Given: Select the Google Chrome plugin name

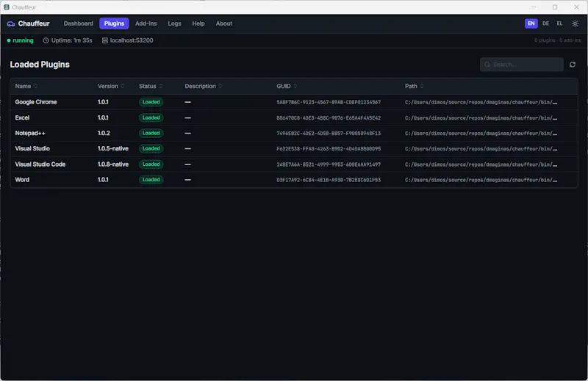Looking at the screenshot, I should [36, 102].
